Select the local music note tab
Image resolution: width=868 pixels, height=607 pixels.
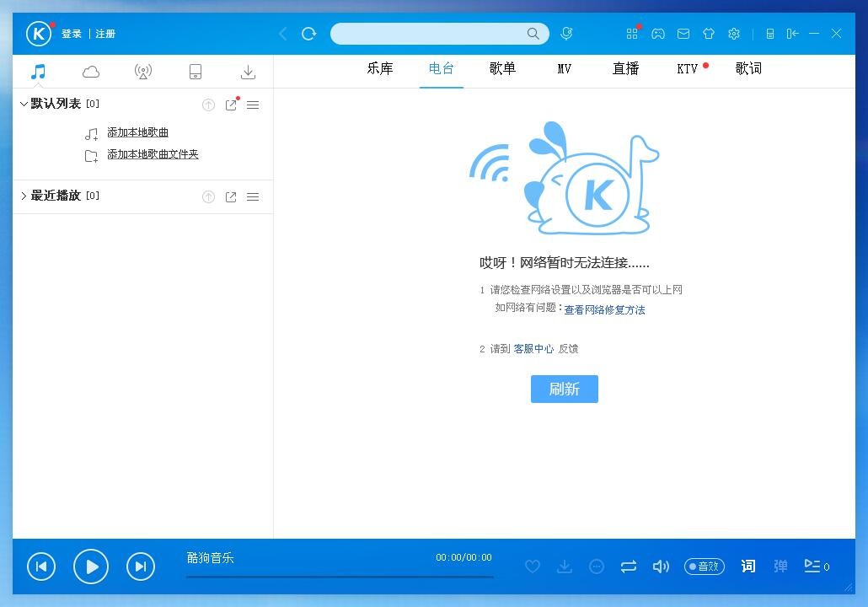pyautogui.click(x=38, y=72)
